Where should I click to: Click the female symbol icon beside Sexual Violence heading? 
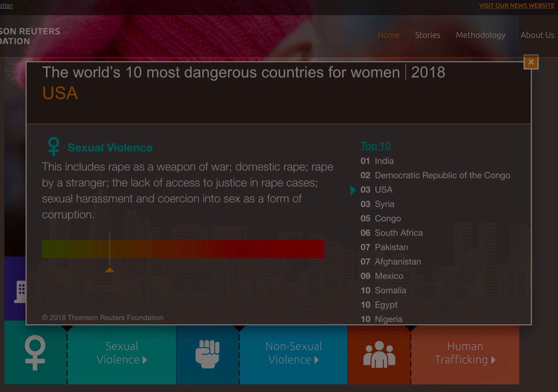pos(53,146)
